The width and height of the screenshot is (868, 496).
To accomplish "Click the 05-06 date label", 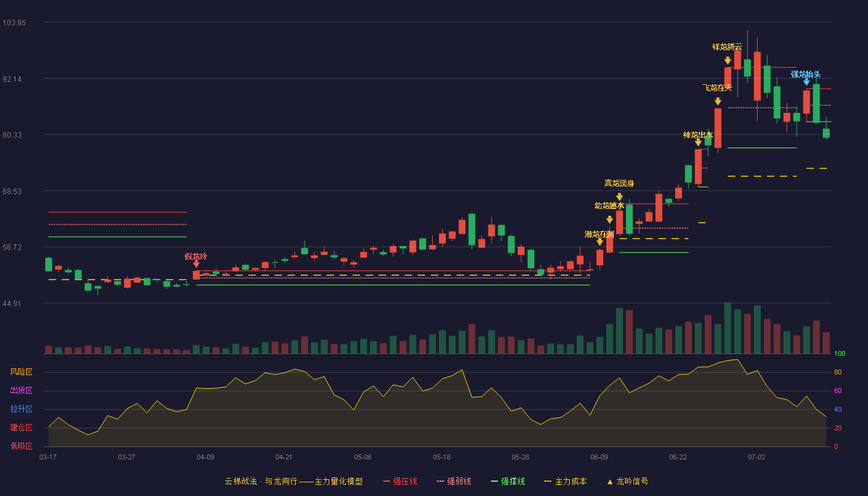I will [x=363, y=457].
